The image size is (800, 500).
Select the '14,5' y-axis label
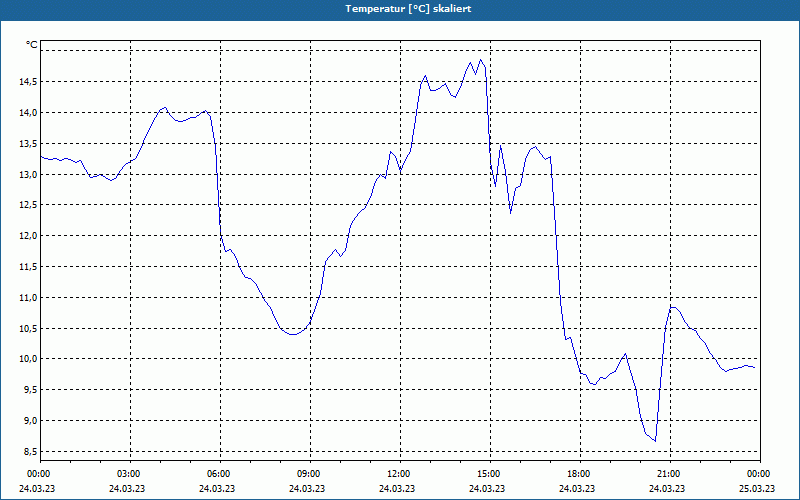[x=28, y=82]
